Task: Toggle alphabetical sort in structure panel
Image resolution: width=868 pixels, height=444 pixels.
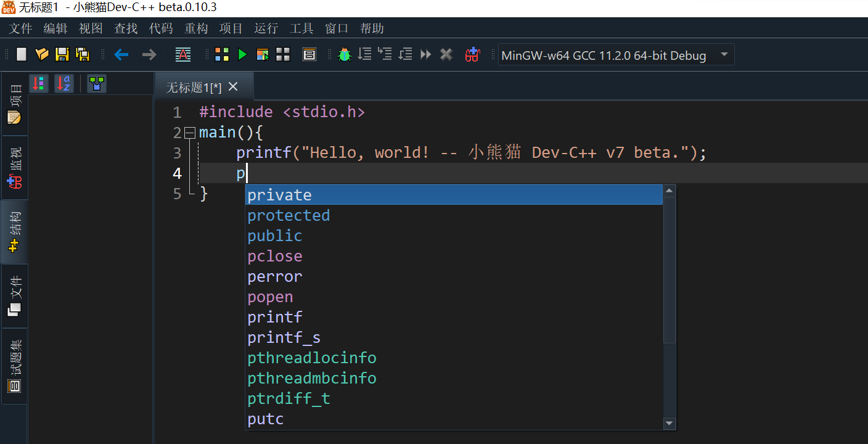Action: tap(64, 84)
